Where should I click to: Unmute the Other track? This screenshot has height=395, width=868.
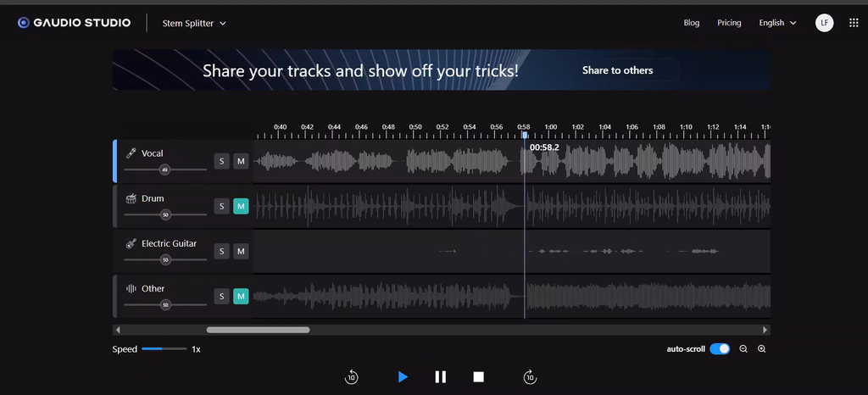(x=241, y=297)
